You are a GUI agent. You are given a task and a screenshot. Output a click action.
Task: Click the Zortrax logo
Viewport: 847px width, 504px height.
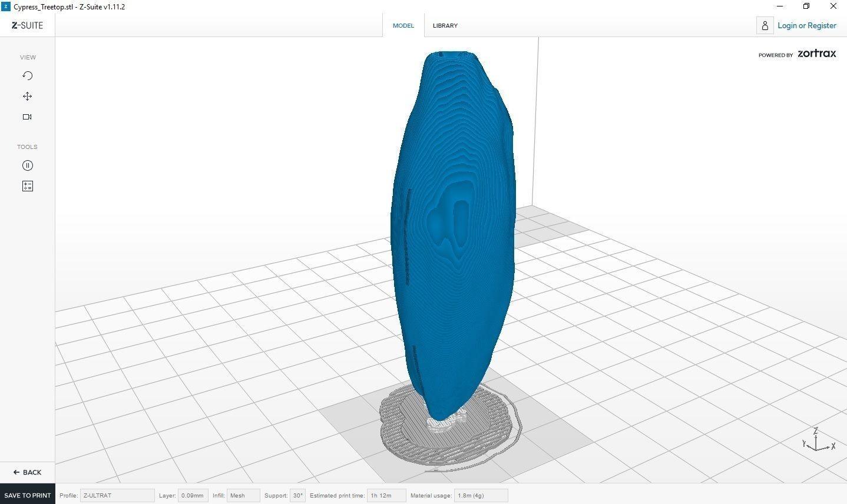(x=816, y=54)
